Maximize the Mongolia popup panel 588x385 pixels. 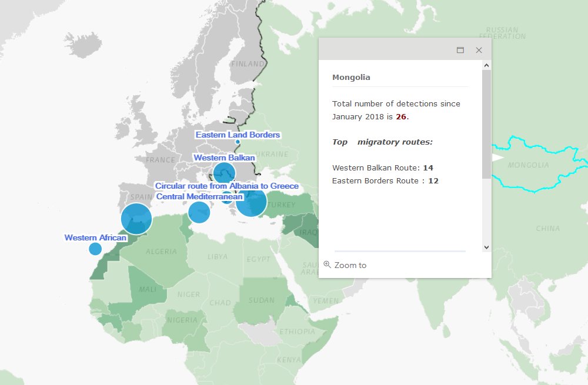point(460,50)
